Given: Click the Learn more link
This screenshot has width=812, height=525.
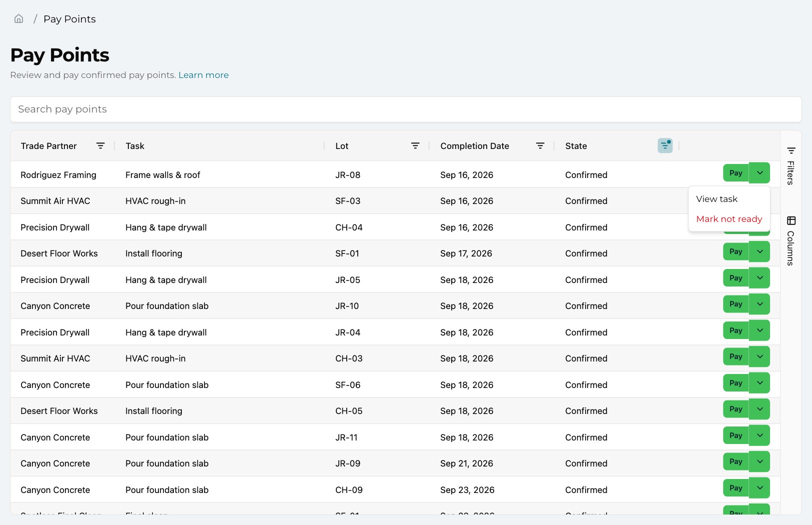Looking at the screenshot, I should [x=203, y=75].
